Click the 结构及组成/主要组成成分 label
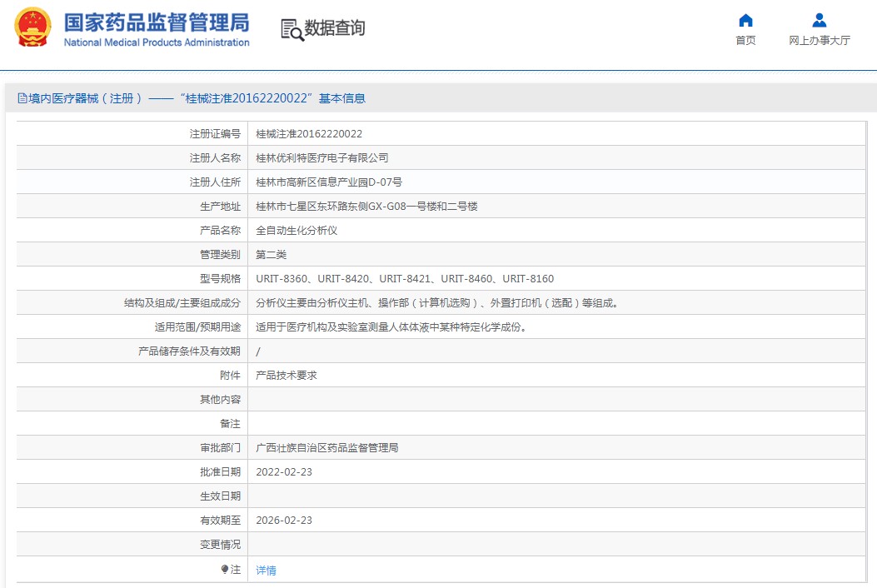 coord(182,302)
